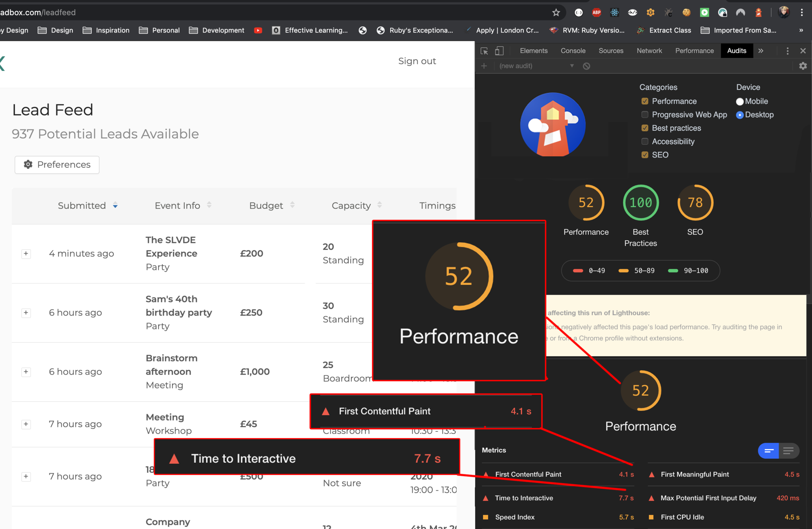
Task: Open DevTools settings gear in Audits panel
Action: (x=803, y=66)
